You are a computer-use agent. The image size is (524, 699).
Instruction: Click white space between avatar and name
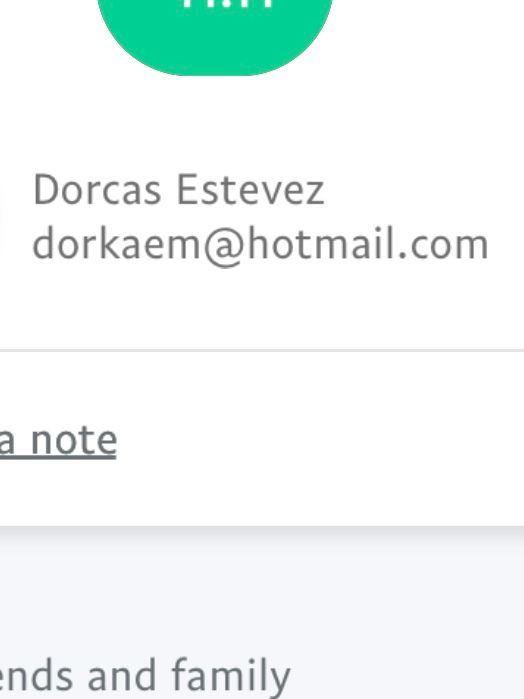click(215, 125)
